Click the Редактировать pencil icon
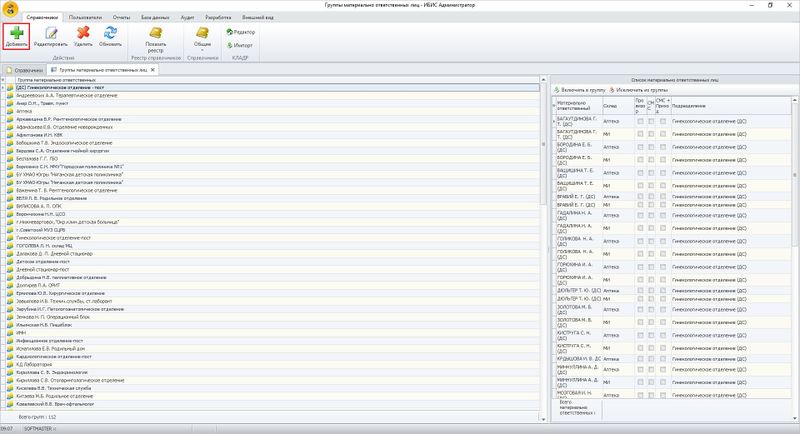Image resolution: width=800 pixels, height=434 pixels. [x=51, y=36]
